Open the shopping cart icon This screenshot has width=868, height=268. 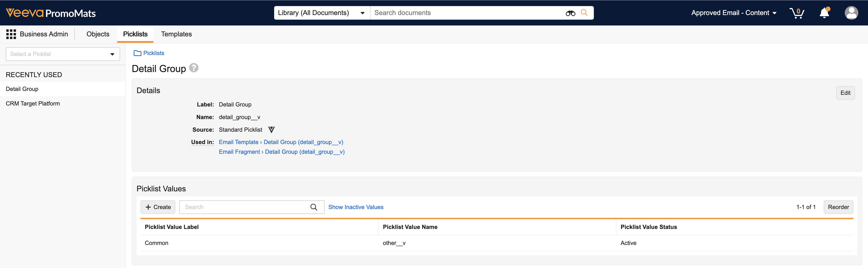[797, 13]
